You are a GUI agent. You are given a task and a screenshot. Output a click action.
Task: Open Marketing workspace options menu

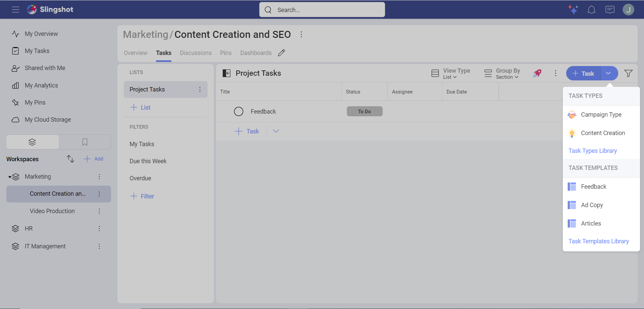pos(99,177)
